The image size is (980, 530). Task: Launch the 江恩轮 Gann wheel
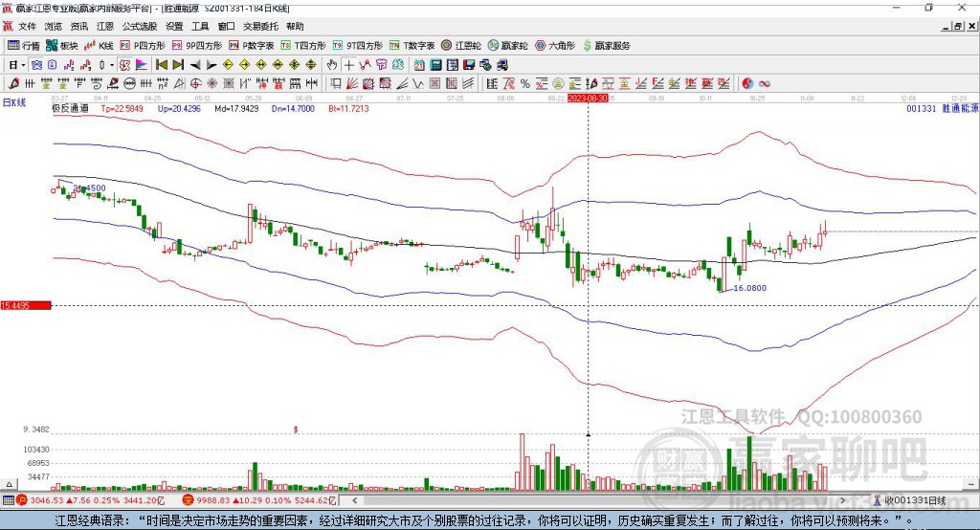pyautogui.click(x=461, y=46)
